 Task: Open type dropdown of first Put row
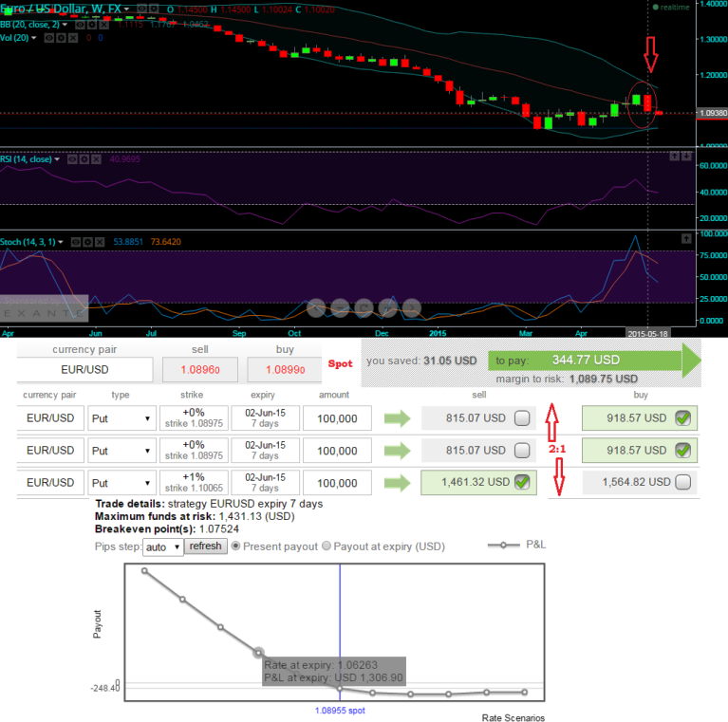click(121, 418)
